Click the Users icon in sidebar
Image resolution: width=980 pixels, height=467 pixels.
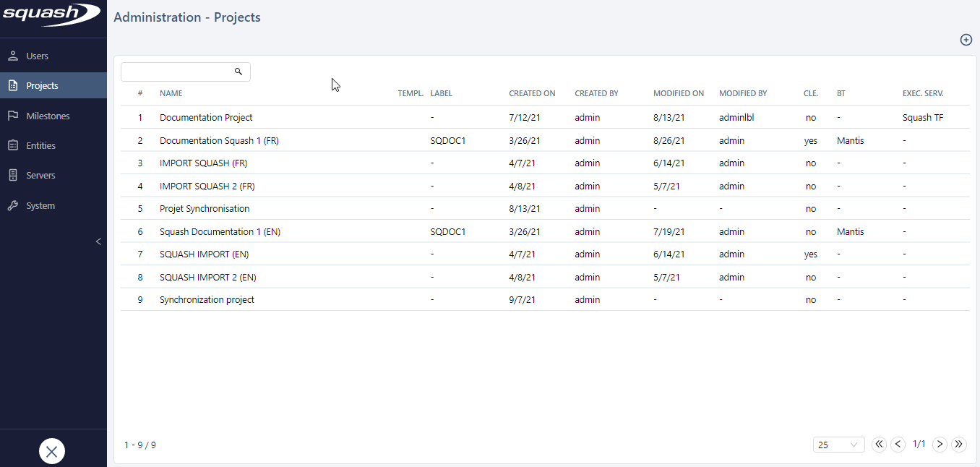point(13,56)
